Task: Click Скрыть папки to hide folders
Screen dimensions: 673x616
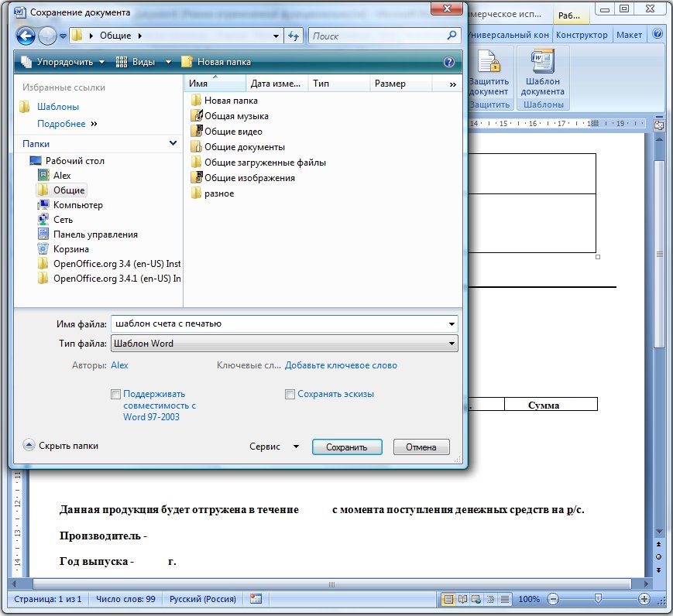Action: pyautogui.click(x=60, y=446)
